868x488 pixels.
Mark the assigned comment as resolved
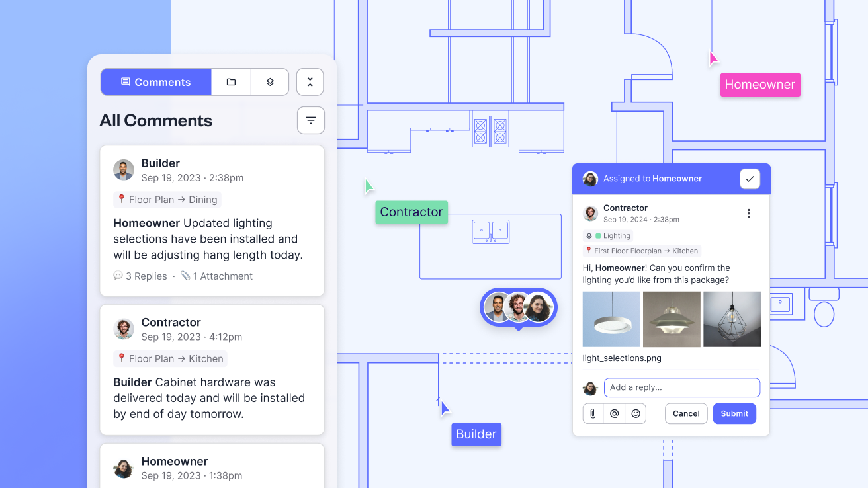point(750,179)
